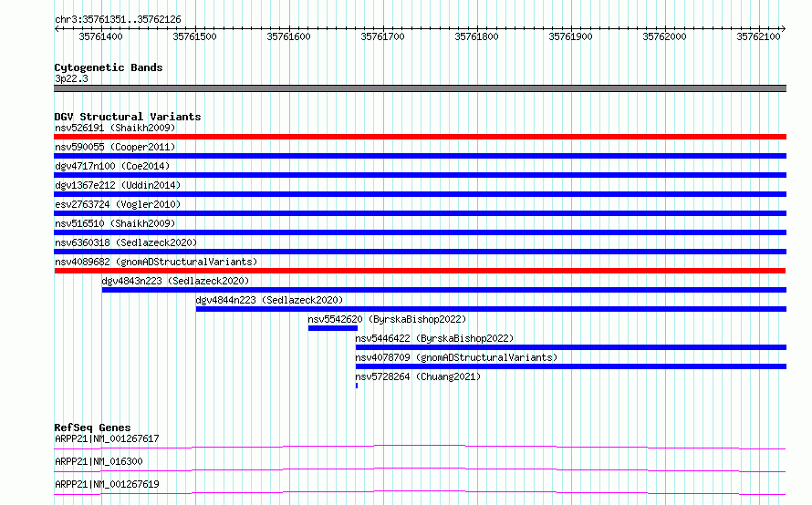
Task: Click the 35762000 ruler position label
Action: pyautogui.click(x=664, y=36)
